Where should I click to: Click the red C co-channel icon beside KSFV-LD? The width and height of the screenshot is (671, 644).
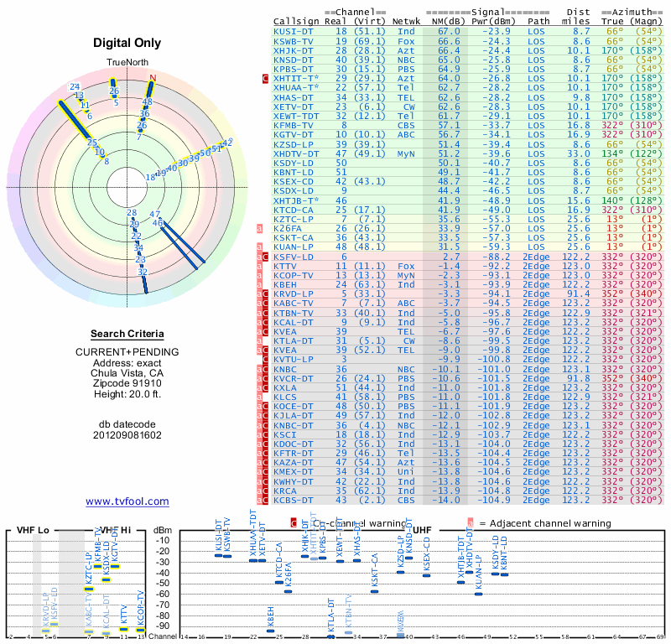[265, 257]
